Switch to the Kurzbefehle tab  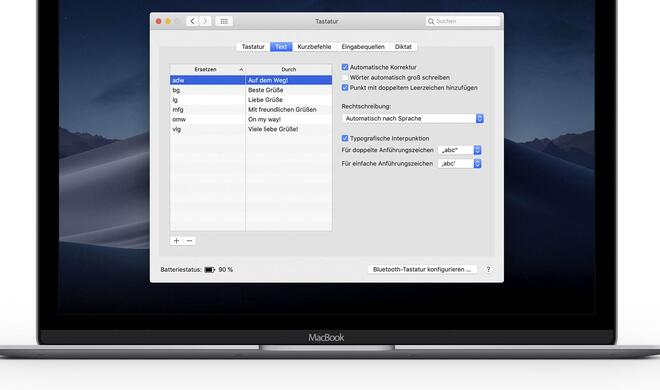(x=314, y=47)
